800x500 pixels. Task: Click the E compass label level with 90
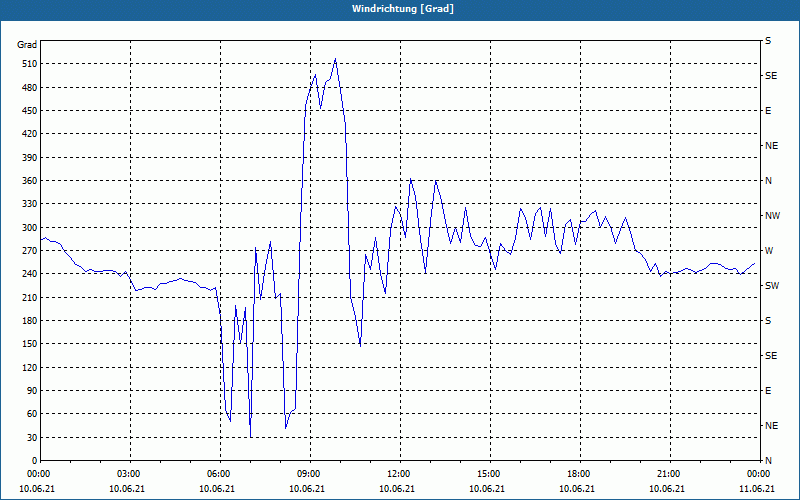tap(768, 391)
